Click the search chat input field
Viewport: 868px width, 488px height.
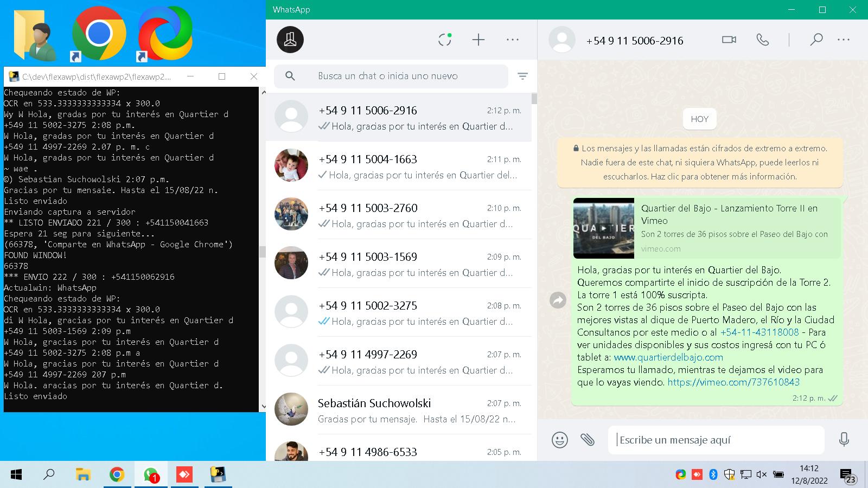click(391, 76)
